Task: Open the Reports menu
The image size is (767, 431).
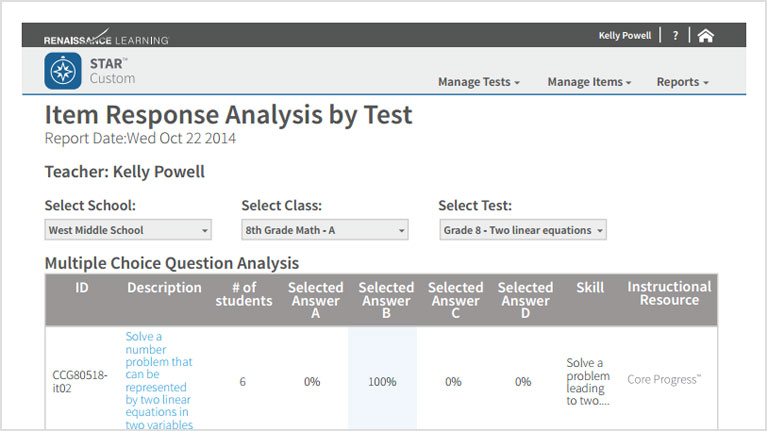Action: tap(682, 82)
